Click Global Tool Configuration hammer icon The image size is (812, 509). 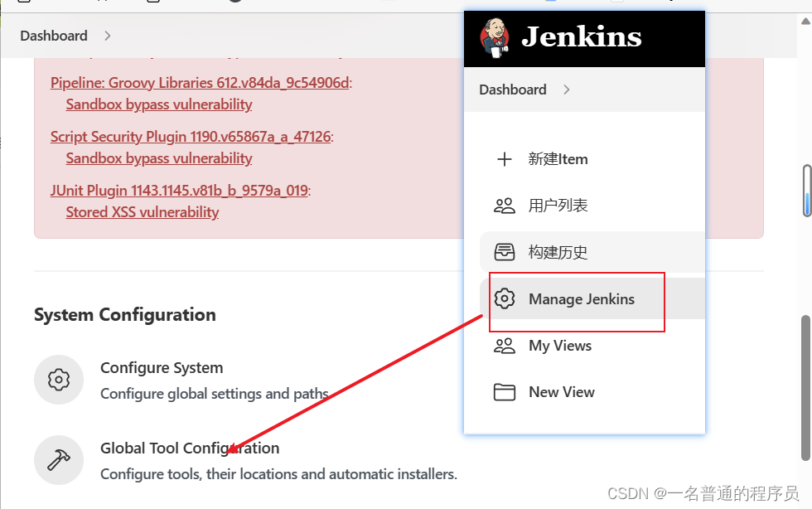(x=59, y=460)
